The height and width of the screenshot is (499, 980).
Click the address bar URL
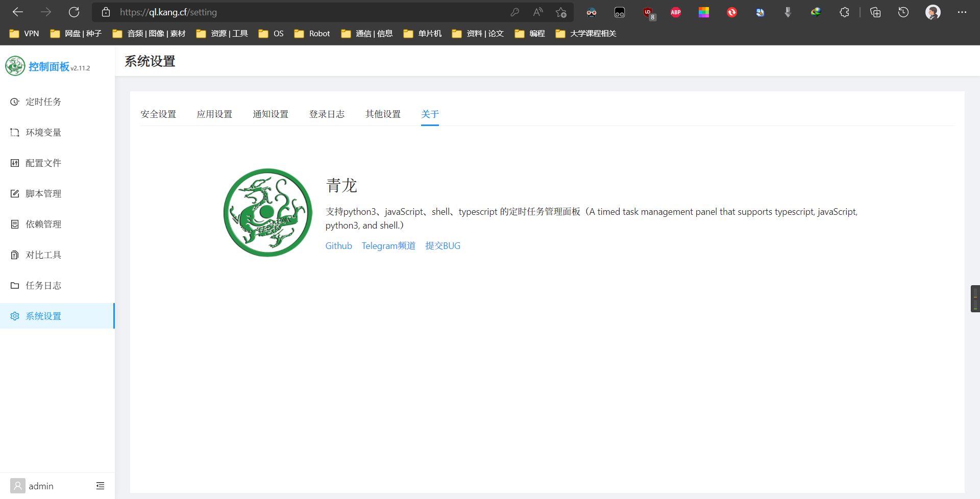tap(168, 12)
